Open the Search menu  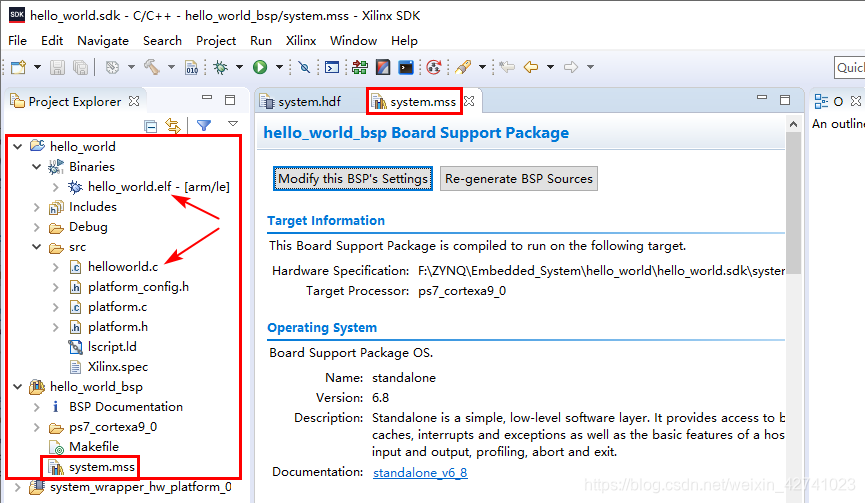pos(162,41)
